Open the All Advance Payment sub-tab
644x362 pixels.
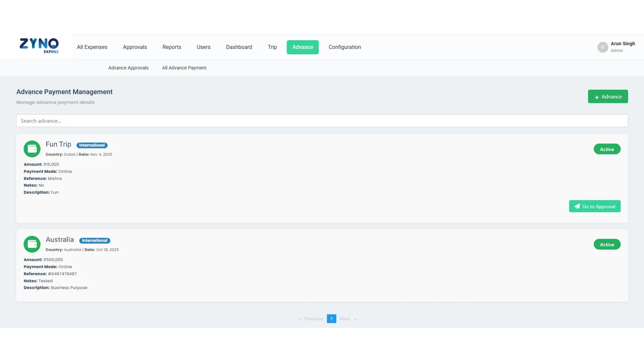click(184, 68)
